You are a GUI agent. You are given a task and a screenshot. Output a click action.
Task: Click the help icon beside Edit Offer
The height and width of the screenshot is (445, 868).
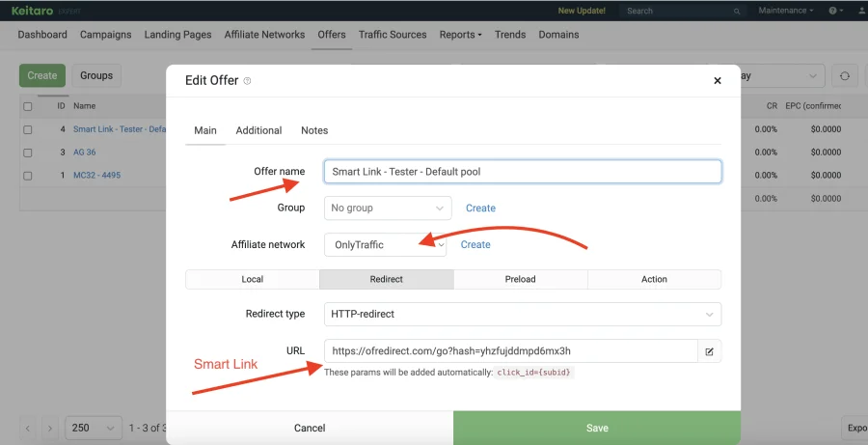(x=248, y=81)
